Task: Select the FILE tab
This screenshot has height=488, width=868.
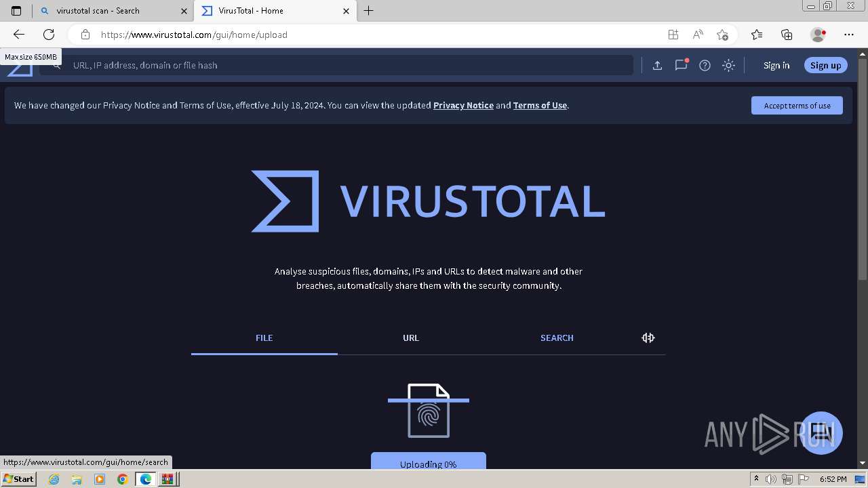Action: point(264,338)
